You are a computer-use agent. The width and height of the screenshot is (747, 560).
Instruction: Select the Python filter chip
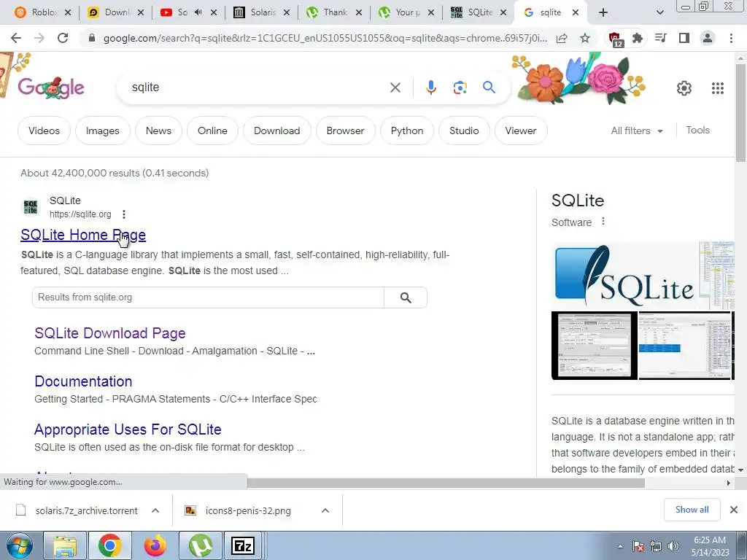[407, 131]
